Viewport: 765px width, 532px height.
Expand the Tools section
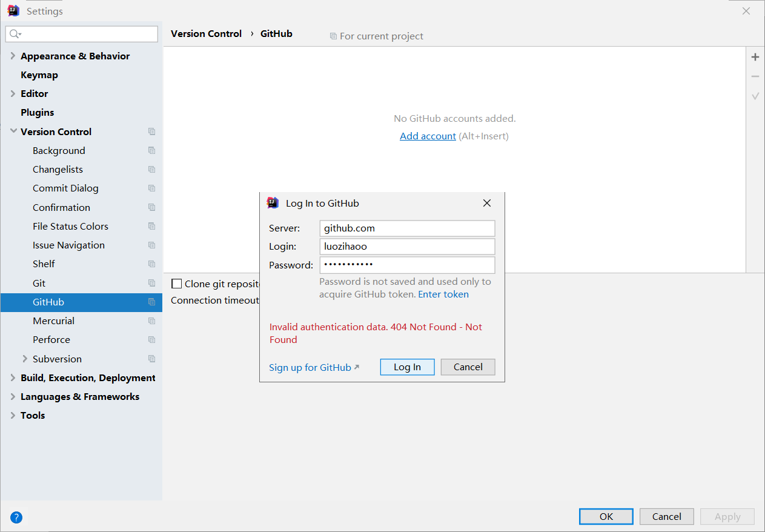(13, 415)
